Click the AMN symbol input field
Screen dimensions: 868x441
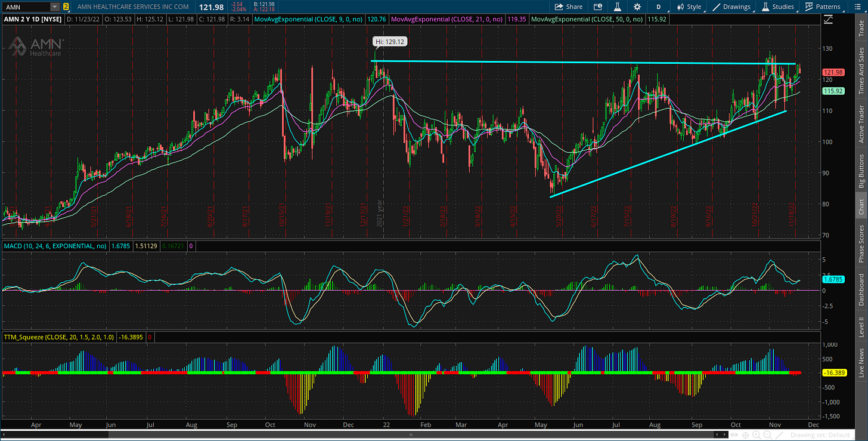pos(25,7)
